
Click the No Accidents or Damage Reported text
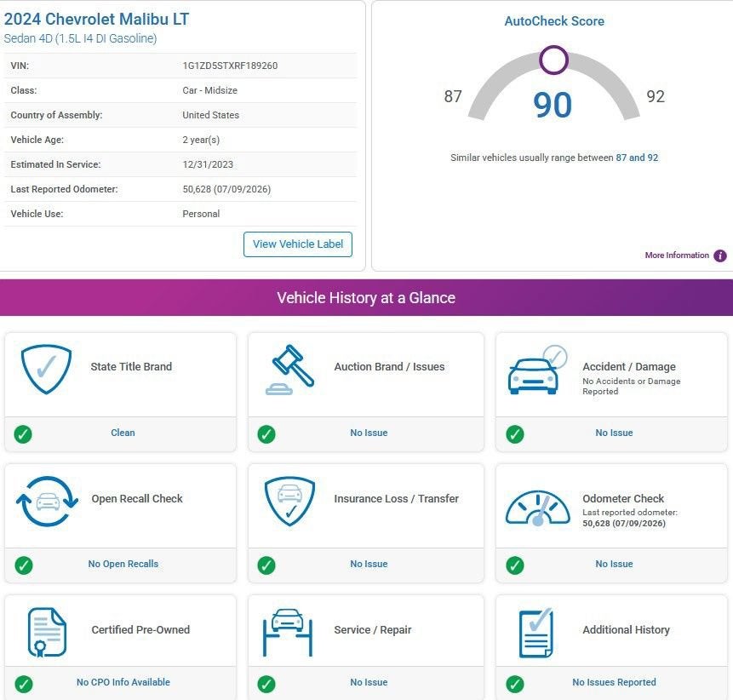[631, 387]
